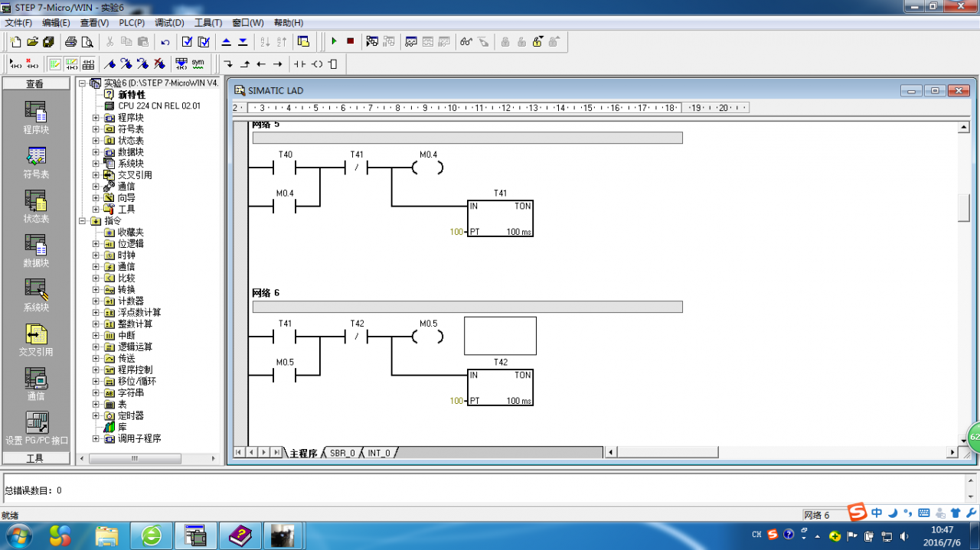
Task: Expand the 程序块 tree node
Action: pos(96,118)
